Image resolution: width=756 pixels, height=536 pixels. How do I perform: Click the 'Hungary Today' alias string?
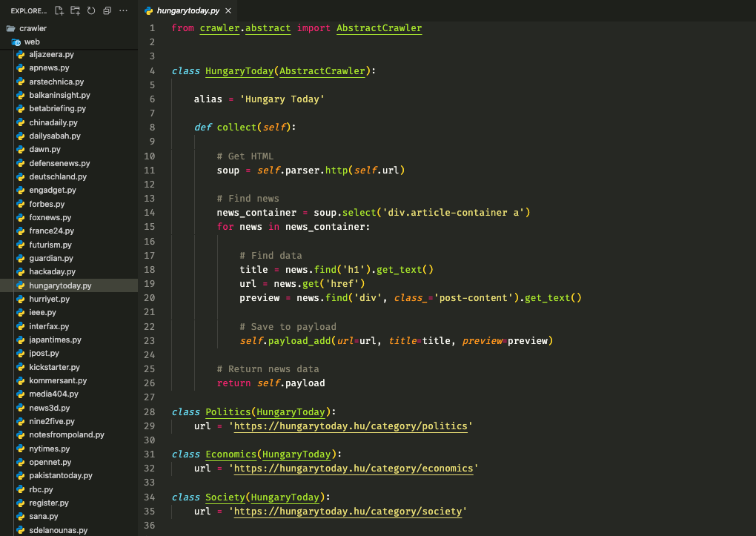coord(282,99)
